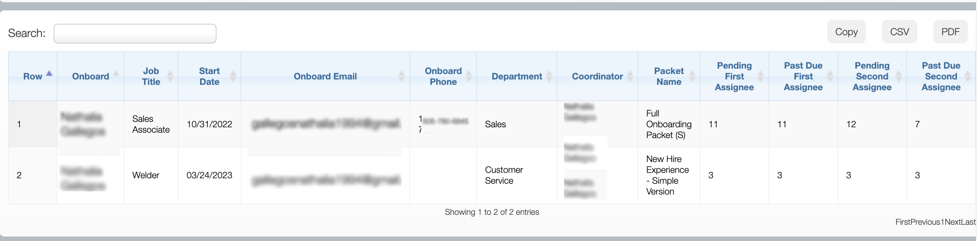Screen dimensions: 980x241
Task: Click the Job Title sort arrows
Action: [170, 76]
